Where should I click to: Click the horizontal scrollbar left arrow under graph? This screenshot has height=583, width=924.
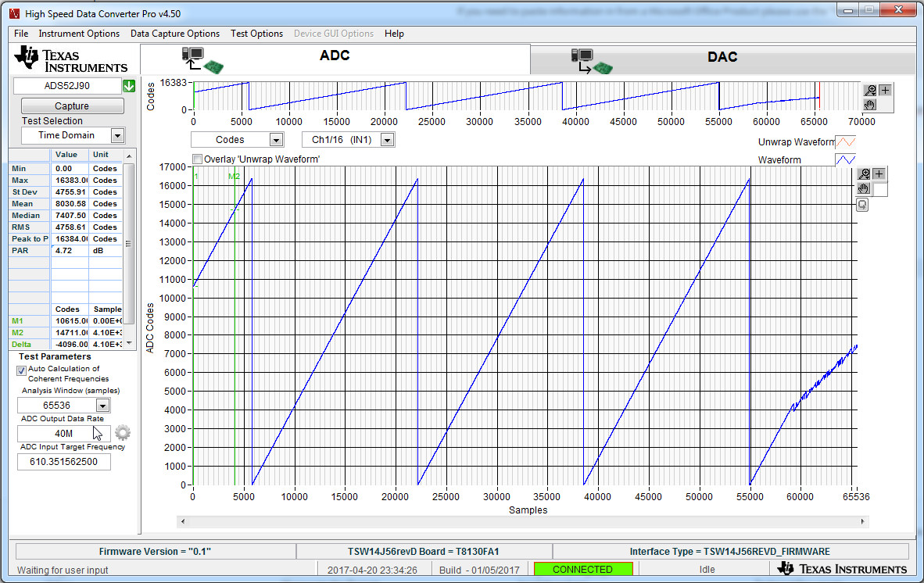coord(183,522)
